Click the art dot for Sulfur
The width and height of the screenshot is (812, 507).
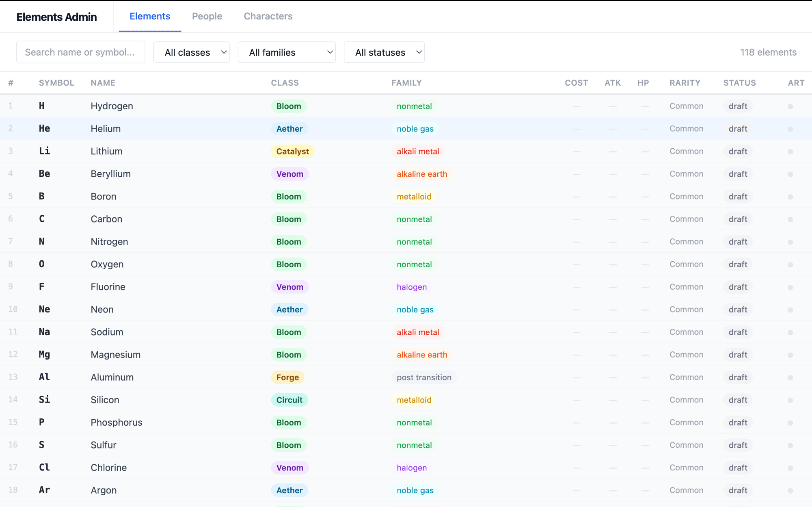[790, 445]
